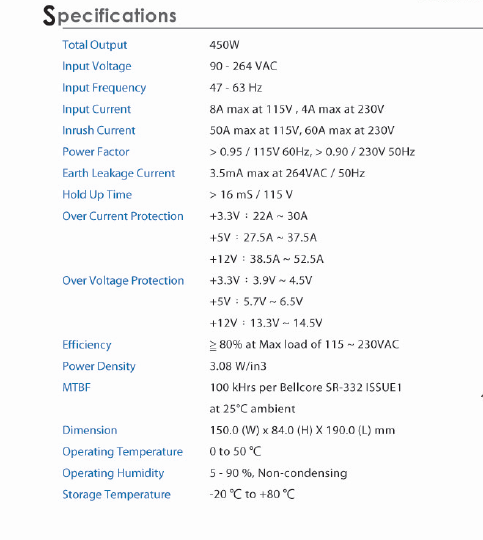The image size is (483, 540).
Task: Select the Over Voltage Protection label
Action: tap(123, 281)
